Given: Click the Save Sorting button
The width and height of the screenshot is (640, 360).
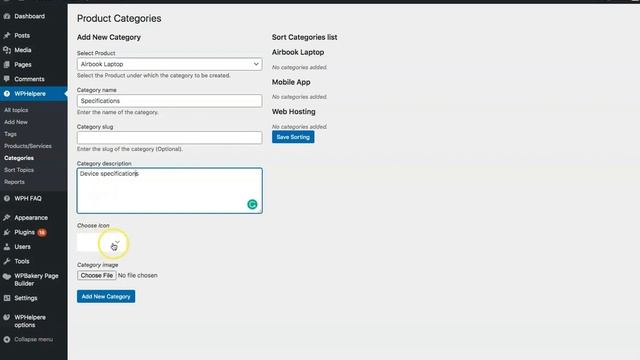Looking at the screenshot, I should pyautogui.click(x=293, y=137).
